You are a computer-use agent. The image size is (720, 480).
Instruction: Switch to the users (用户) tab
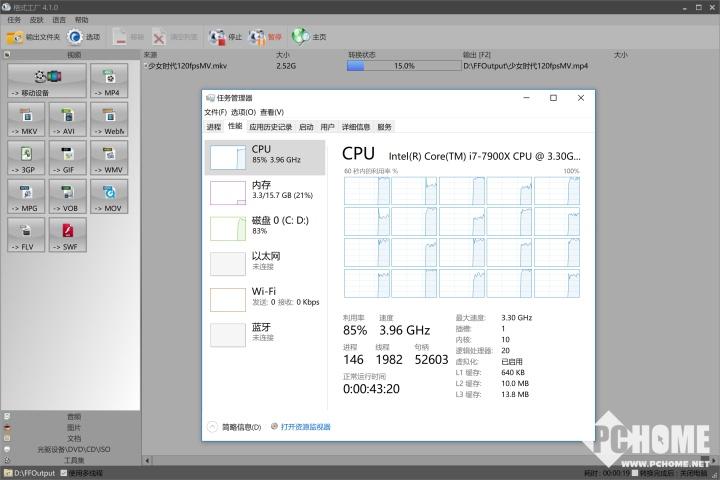pos(327,127)
